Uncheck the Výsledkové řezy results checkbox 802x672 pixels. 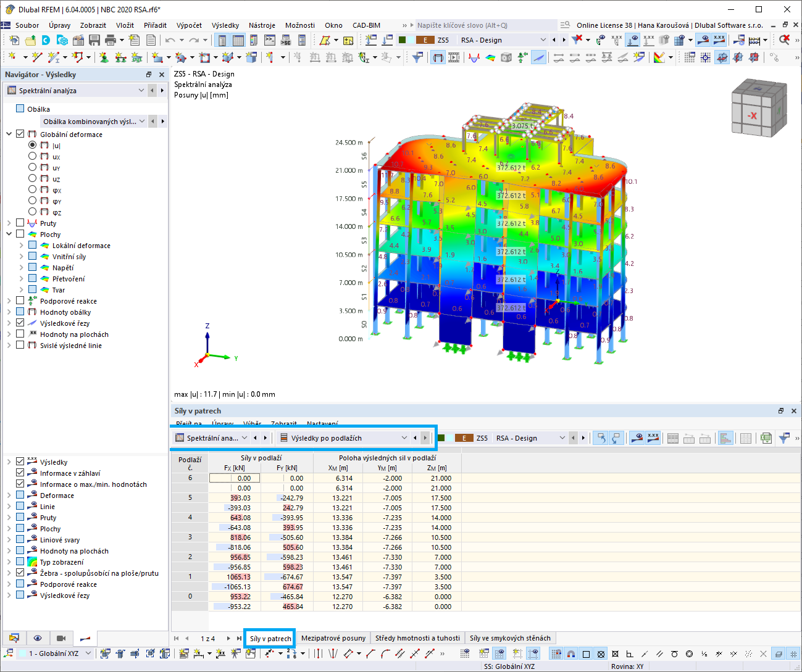pos(20,323)
